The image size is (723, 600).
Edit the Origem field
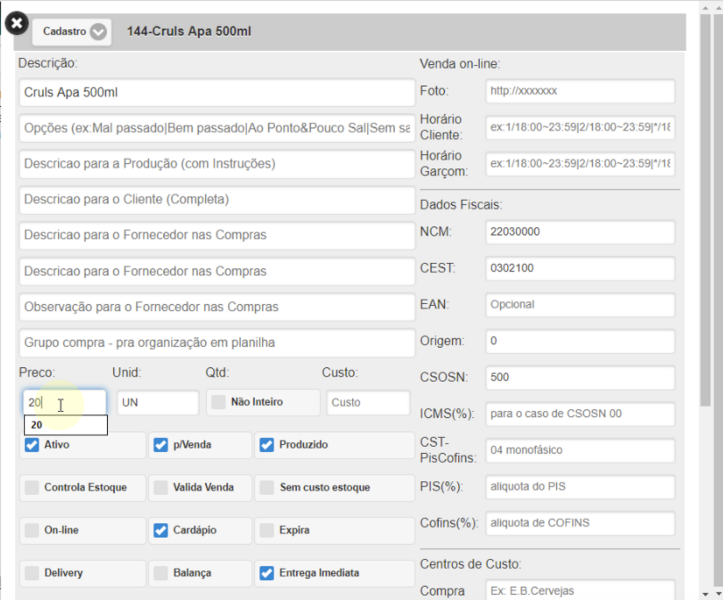(x=580, y=341)
